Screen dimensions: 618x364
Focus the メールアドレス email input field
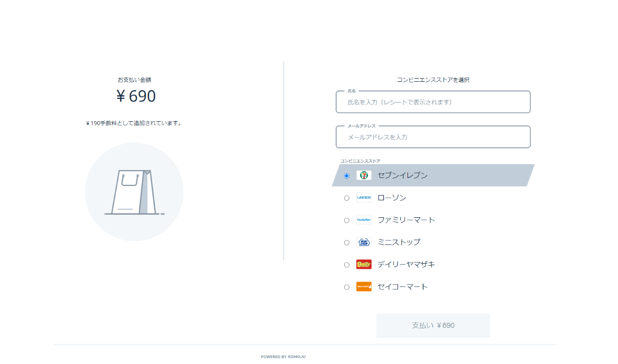433,137
